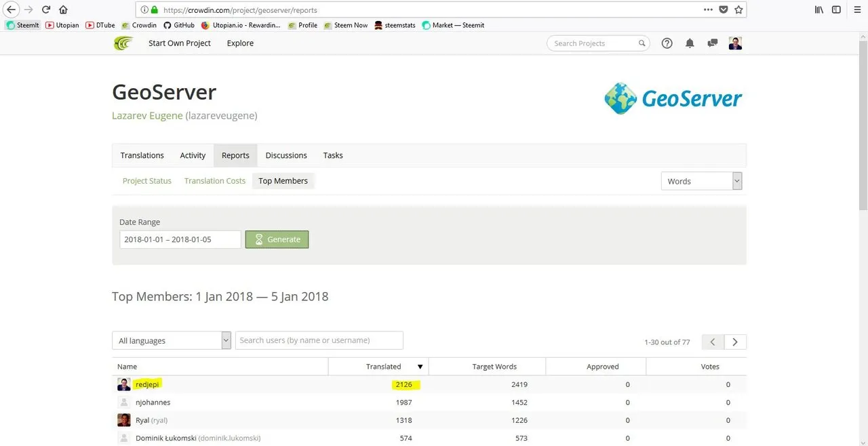Open notifications bell icon
Screen dimensions: 868x446
point(690,43)
